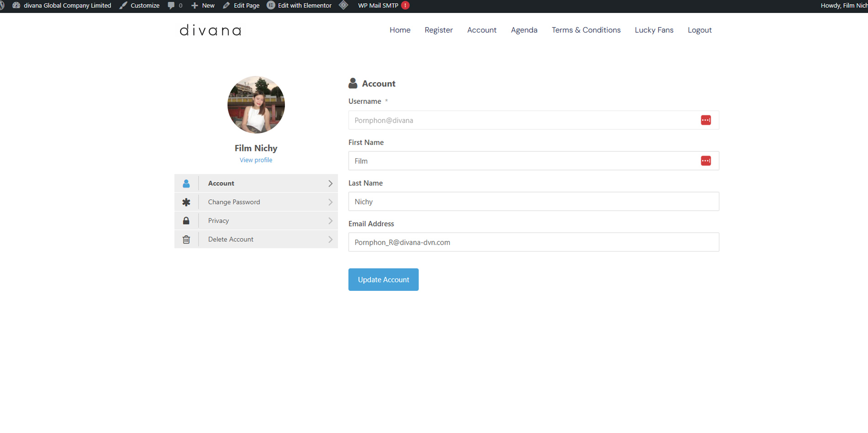
Task: Open the Agenda menu item
Action: (524, 30)
